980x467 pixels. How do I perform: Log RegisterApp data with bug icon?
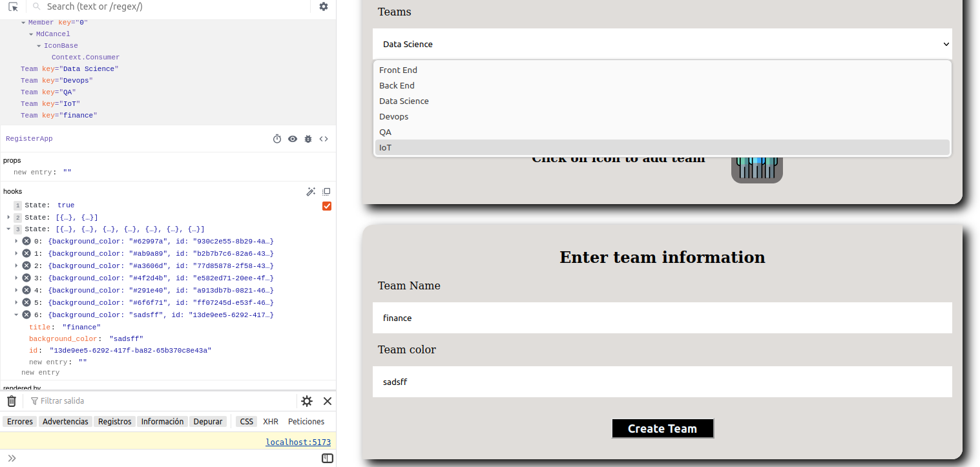(x=308, y=139)
